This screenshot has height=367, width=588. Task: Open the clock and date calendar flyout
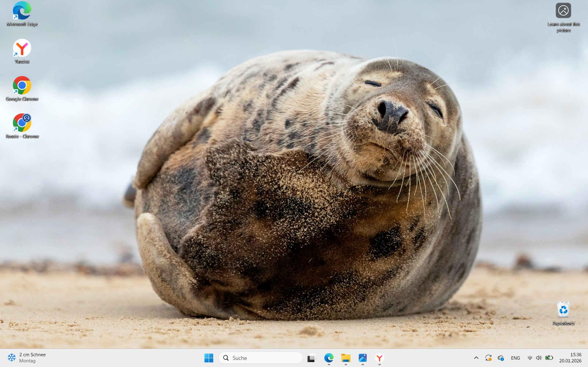point(570,358)
